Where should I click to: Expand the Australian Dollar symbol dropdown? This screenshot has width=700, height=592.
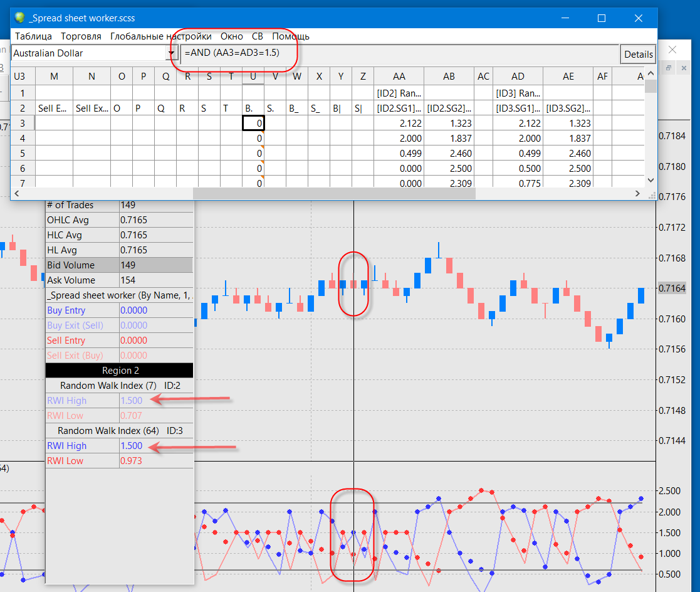point(171,53)
